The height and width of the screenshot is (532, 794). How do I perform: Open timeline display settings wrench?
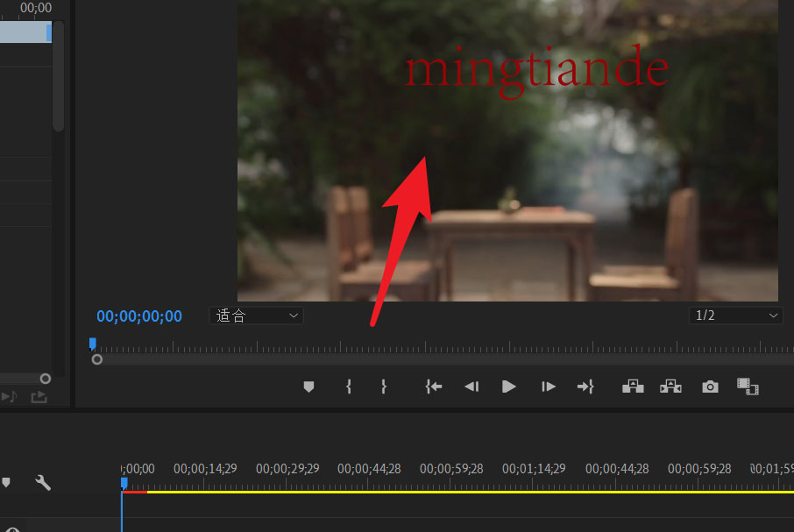point(43,482)
